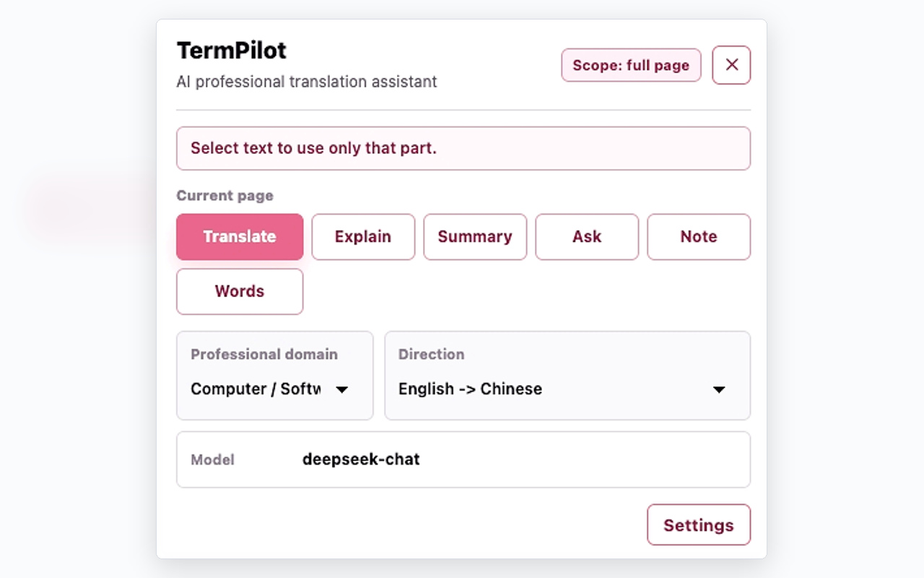The height and width of the screenshot is (578, 924).
Task: Open the Ask action
Action: pos(587,237)
